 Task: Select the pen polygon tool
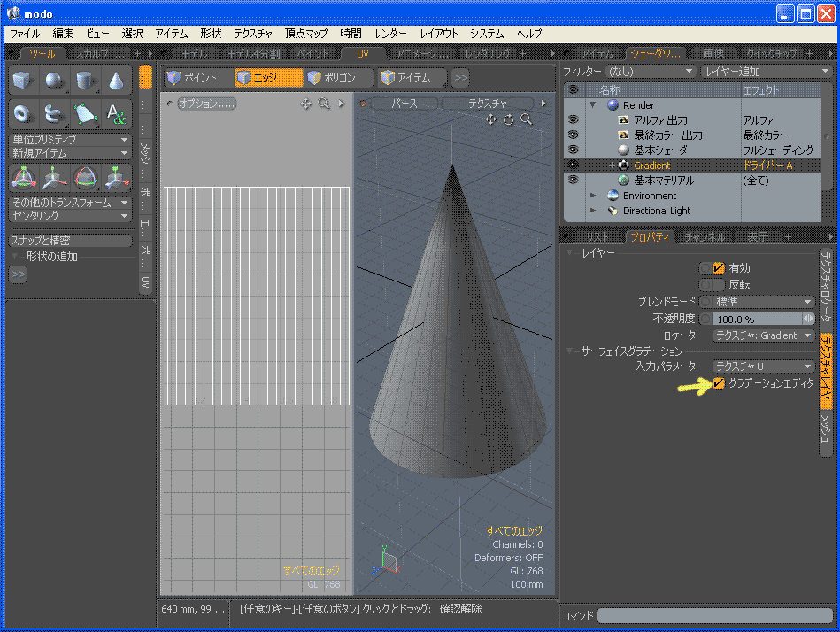[x=85, y=113]
